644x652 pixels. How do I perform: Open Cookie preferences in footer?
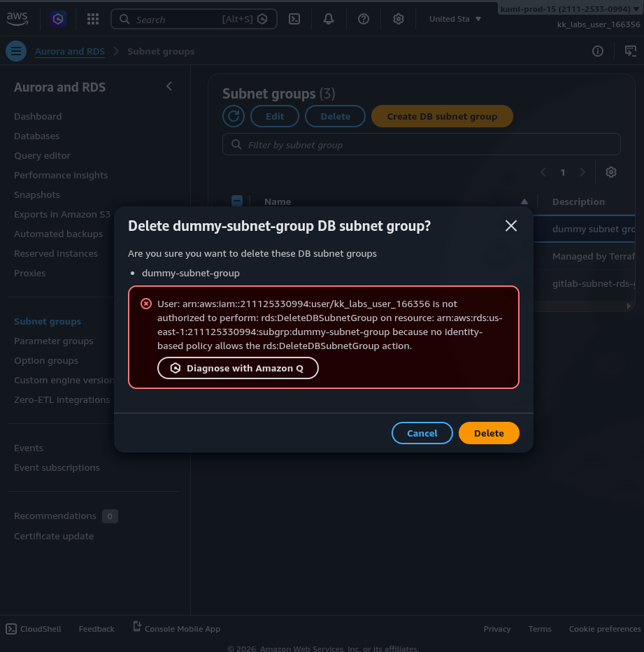605,629
